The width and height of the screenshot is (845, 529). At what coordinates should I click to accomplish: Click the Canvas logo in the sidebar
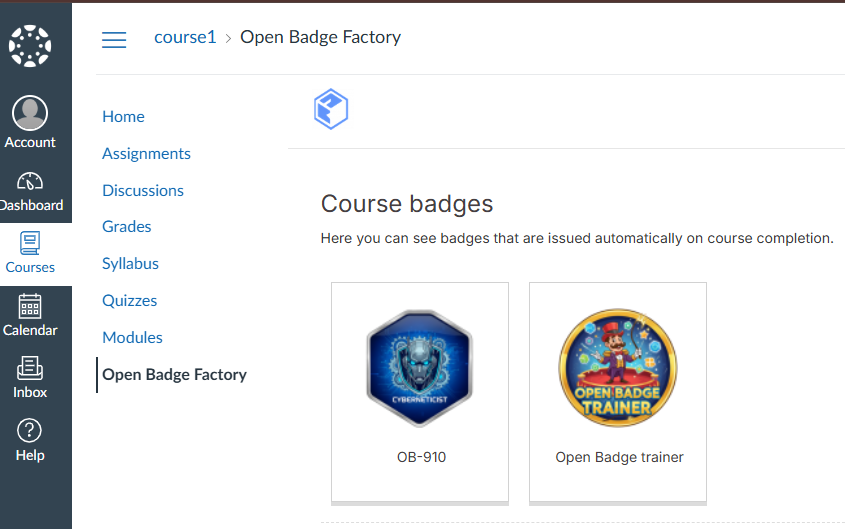click(x=30, y=46)
